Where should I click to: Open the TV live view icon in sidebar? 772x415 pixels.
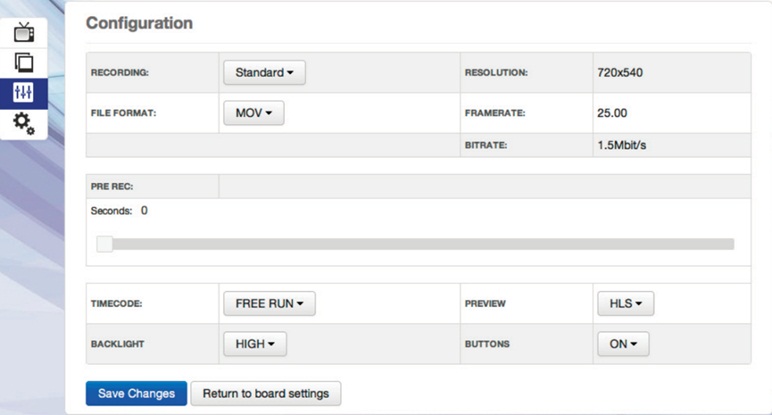(23, 32)
